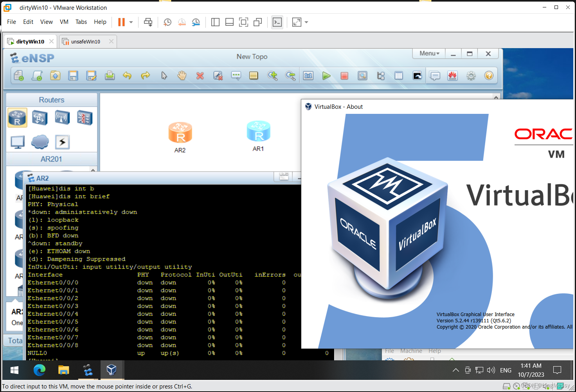The image size is (576, 392).
Task: Select the Switch device category icon
Action: pyautogui.click(x=40, y=118)
